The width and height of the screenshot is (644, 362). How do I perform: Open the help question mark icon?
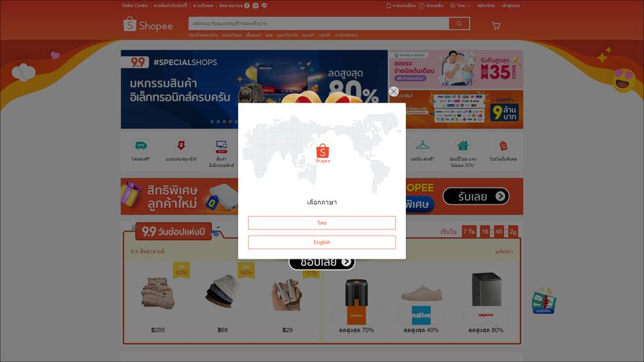[421, 6]
